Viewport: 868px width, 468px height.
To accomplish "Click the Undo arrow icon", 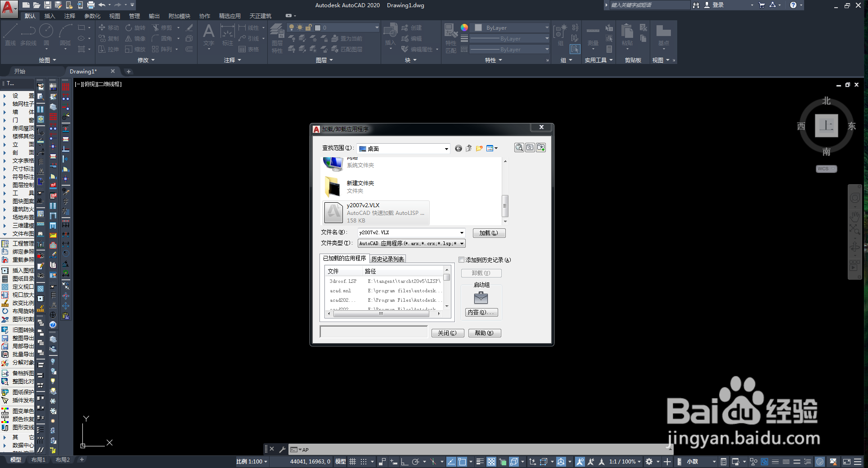I will 102,5.
